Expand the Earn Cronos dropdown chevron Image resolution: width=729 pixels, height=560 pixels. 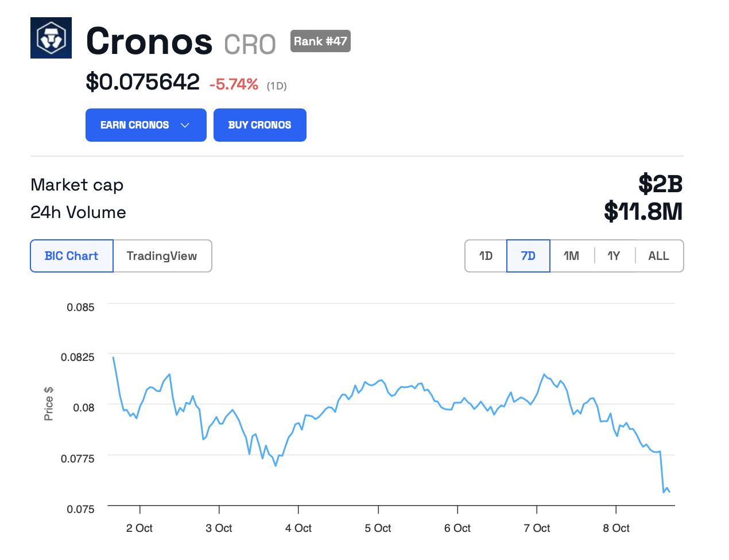click(x=185, y=125)
